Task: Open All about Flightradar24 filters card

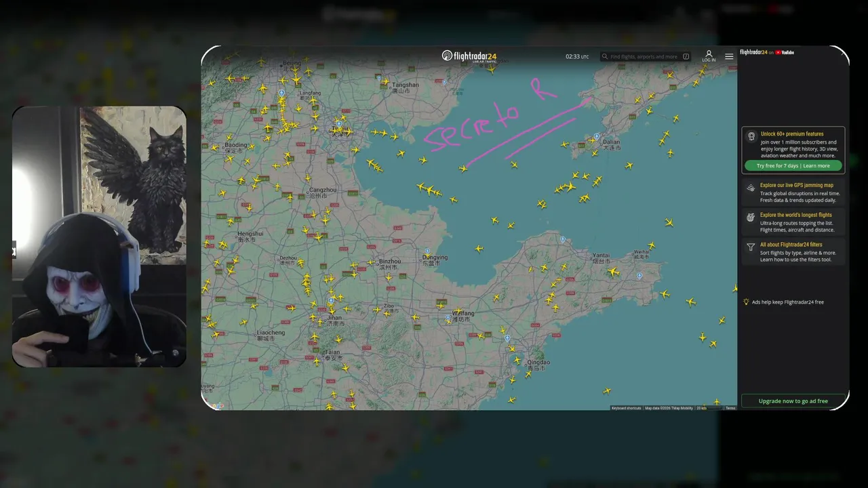Action: 793,251
